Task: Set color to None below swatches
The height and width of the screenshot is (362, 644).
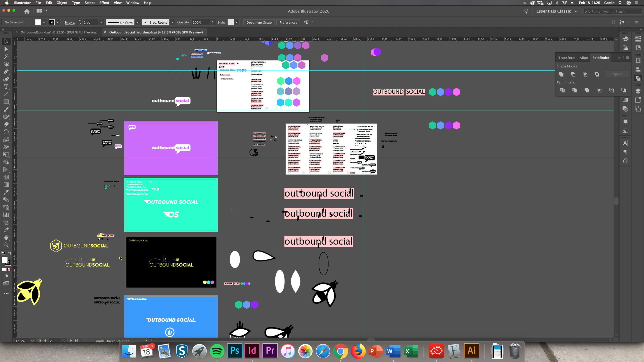Action: (x=9, y=270)
